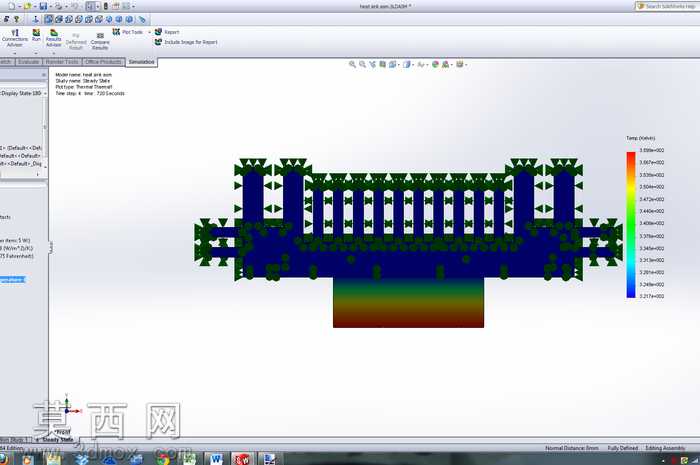Switch to the Evaluate tab

click(28, 62)
